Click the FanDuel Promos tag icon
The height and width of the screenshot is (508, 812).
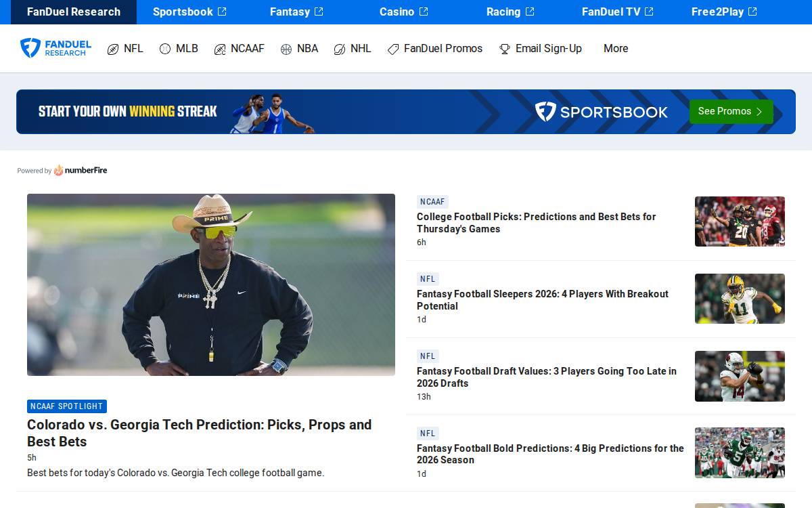click(393, 49)
